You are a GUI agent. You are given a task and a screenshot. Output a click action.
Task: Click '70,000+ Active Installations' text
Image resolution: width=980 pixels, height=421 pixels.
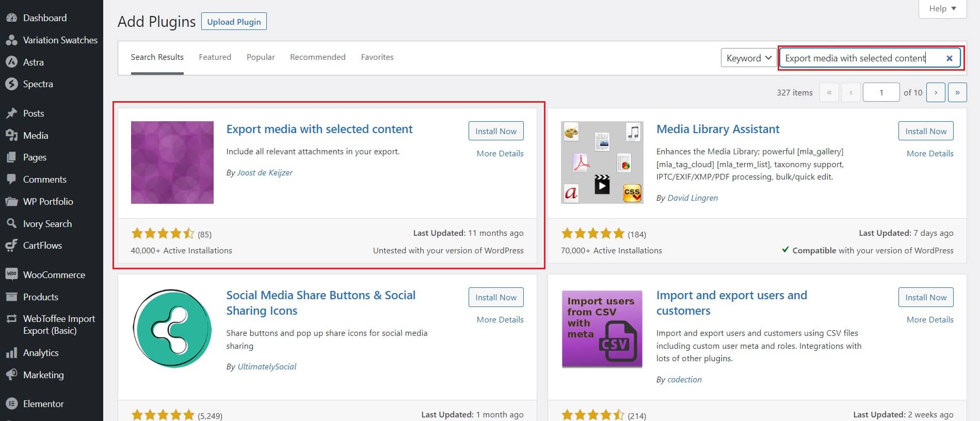612,250
